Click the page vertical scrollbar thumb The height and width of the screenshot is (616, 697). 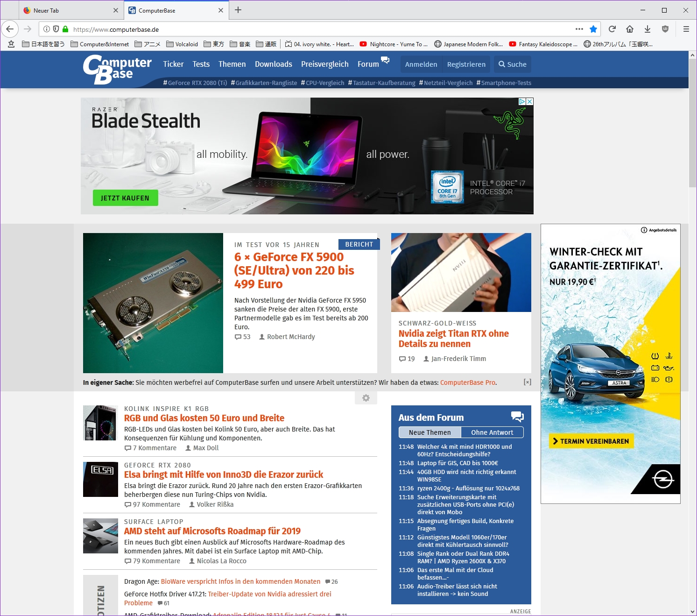point(692,123)
